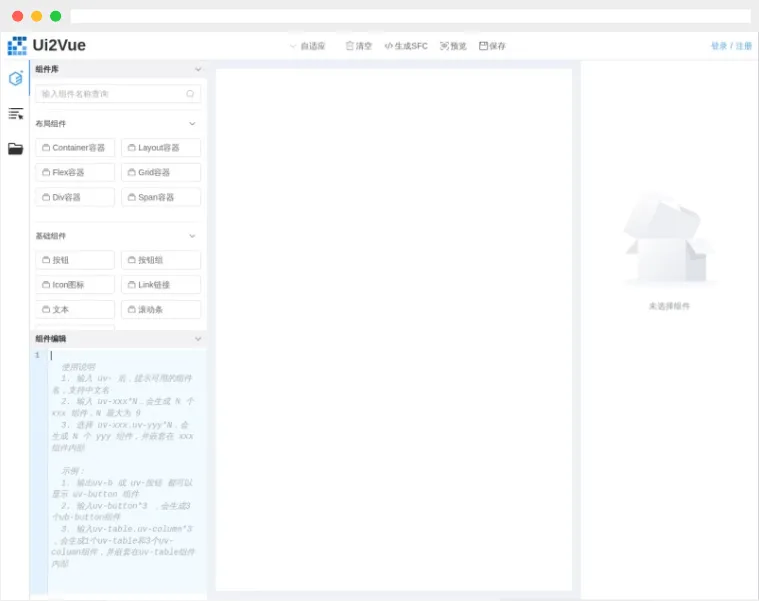Click the 清空 clear canvas toolbar item

coord(359,46)
